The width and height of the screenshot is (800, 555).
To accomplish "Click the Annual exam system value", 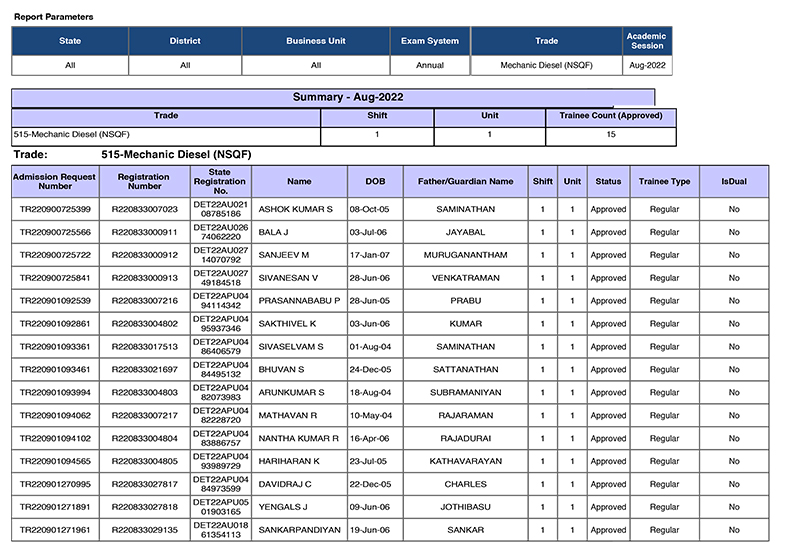I will point(430,65).
